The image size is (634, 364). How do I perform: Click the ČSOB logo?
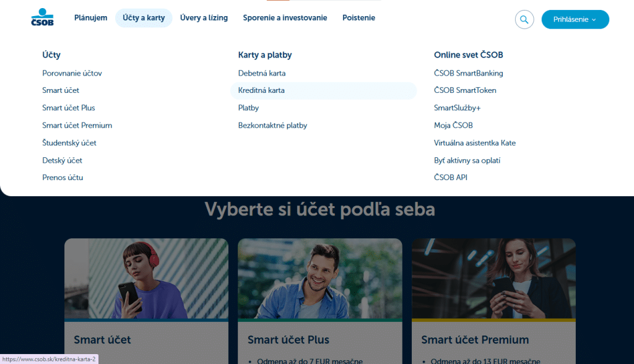pyautogui.click(x=42, y=18)
